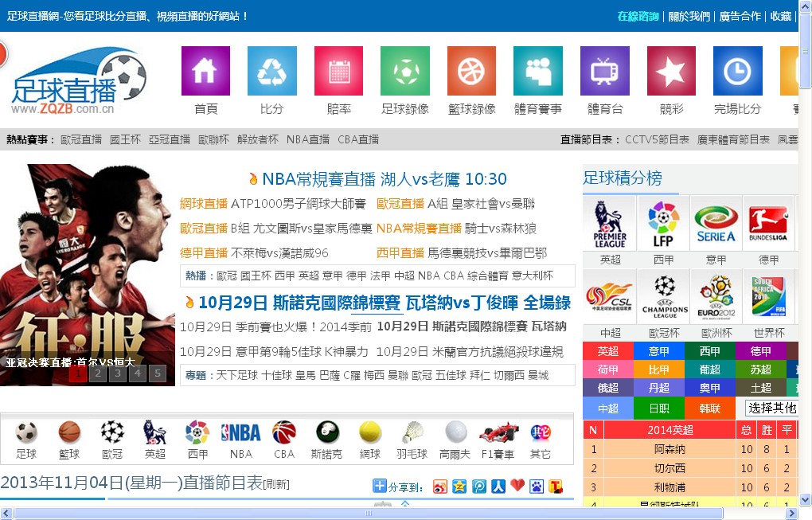
Task: Click the 體育賽事 people icon
Action: 538,71
